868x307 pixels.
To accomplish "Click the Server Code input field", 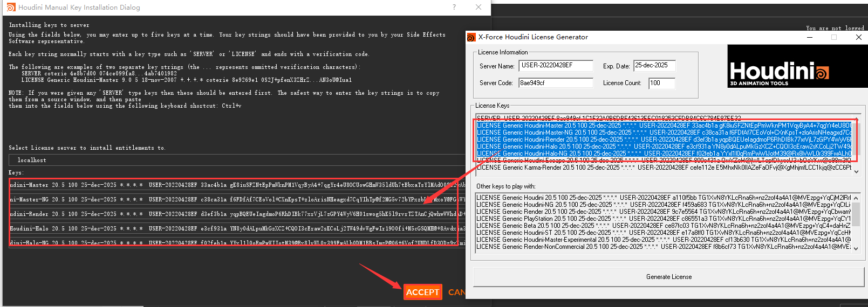I will (556, 83).
